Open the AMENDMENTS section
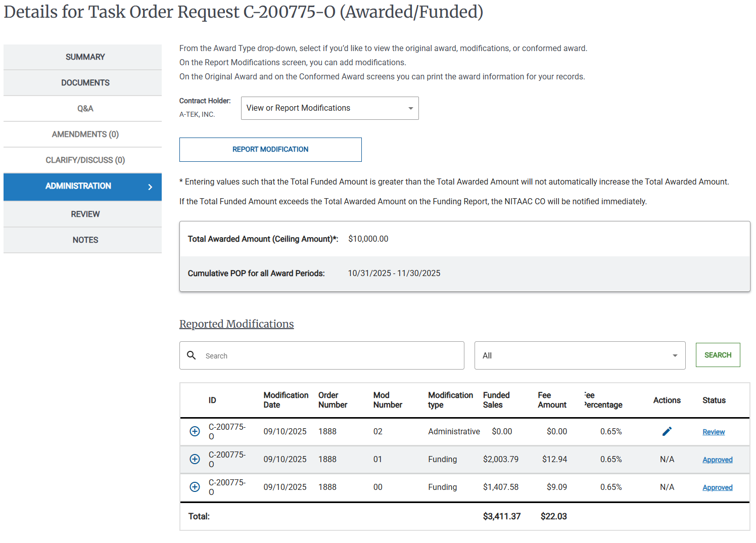 [x=84, y=134]
